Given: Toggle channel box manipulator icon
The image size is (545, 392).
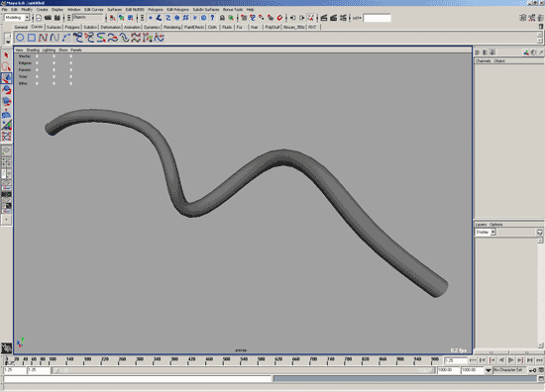Looking at the screenshot, I should pyautogui.click(x=526, y=52).
